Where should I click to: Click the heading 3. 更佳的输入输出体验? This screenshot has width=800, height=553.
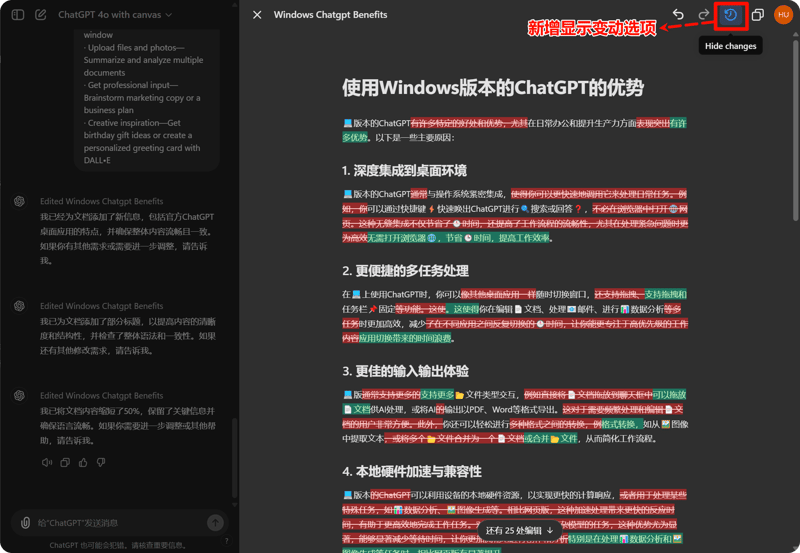(x=405, y=371)
